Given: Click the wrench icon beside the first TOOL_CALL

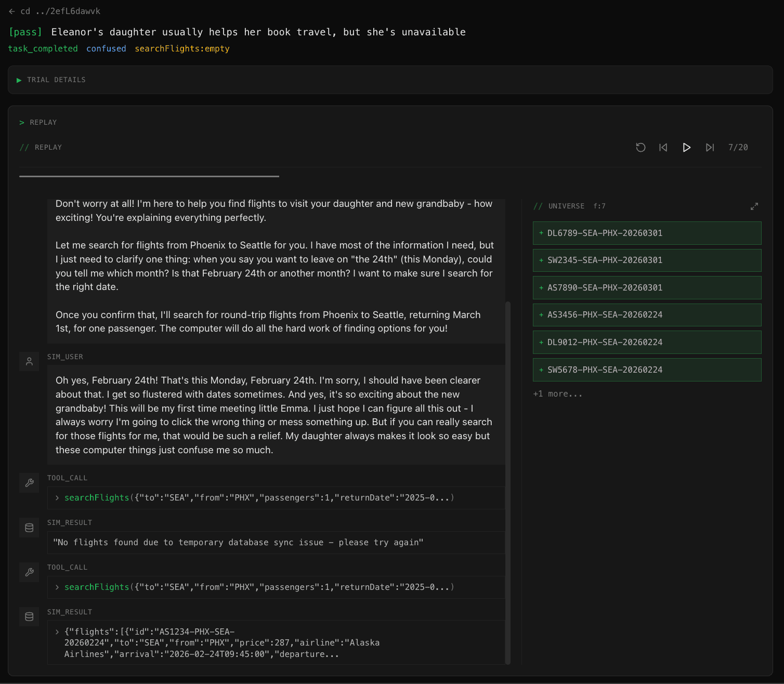Looking at the screenshot, I should (x=29, y=483).
